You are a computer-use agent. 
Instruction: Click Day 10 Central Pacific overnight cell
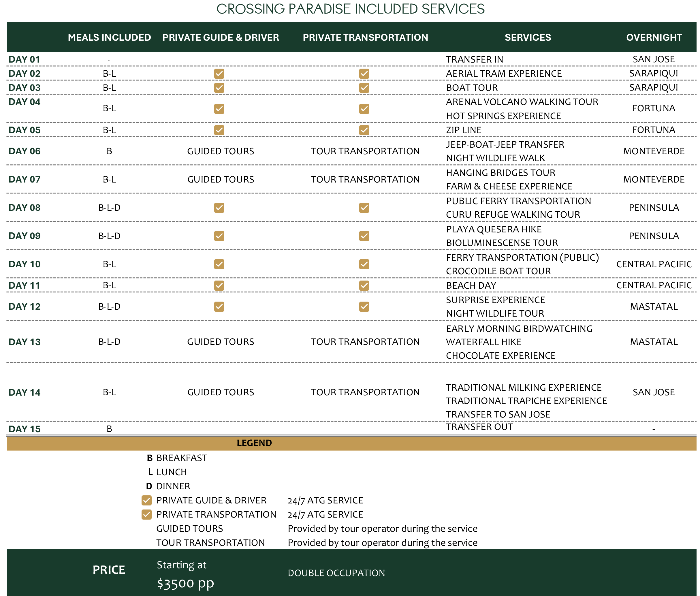(654, 264)
